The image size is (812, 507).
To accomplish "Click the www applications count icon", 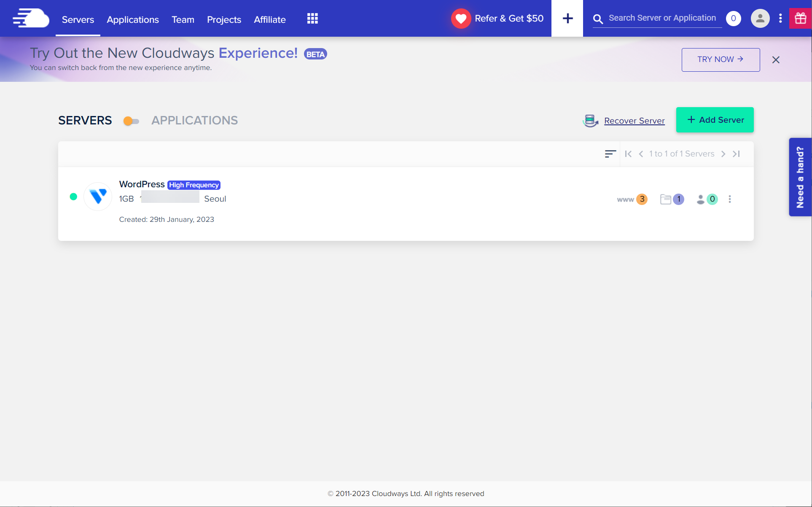I will 631,199.
